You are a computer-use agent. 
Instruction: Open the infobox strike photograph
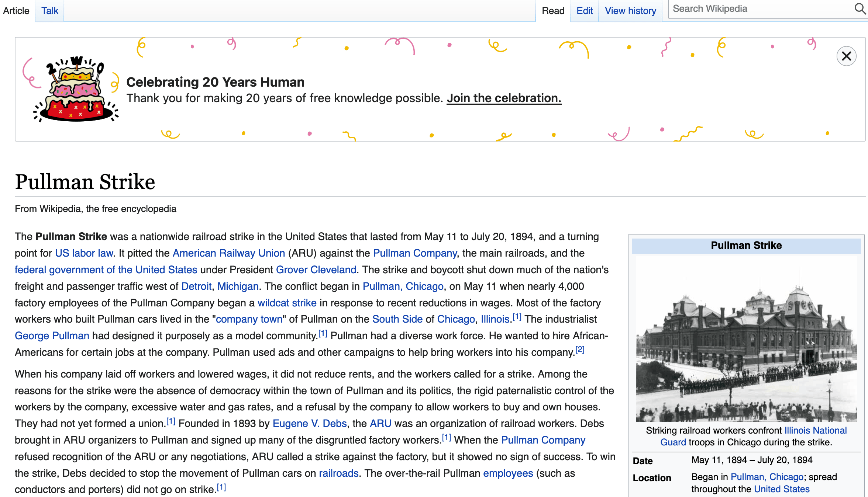(746, 340)
